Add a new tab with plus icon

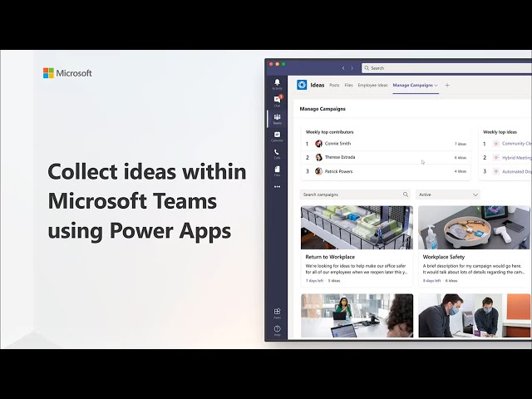pyautogui.click(x=447, y=85)
